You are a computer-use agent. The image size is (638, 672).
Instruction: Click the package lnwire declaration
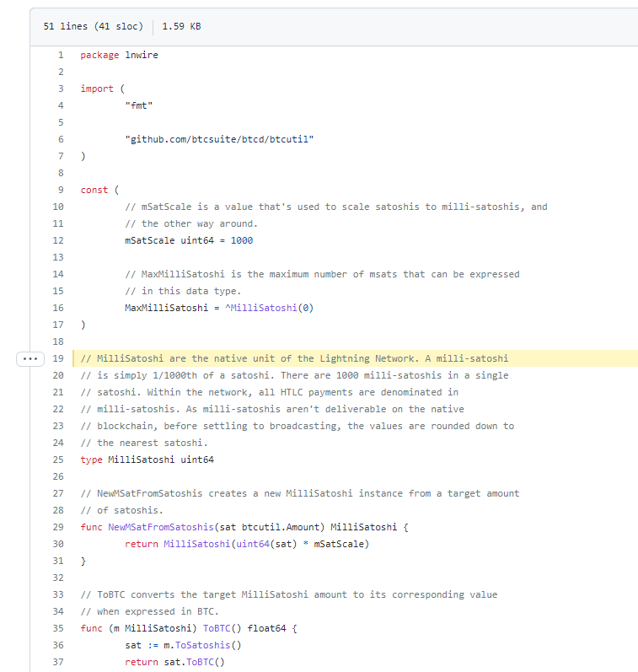click(x=119, y=55)
